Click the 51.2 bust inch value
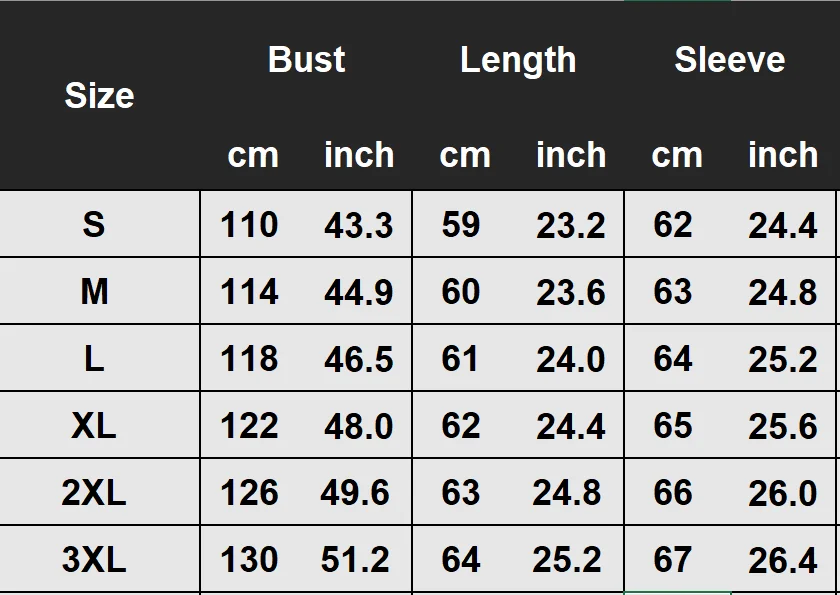This screenshot has height=595, width=840. point(355,560)
